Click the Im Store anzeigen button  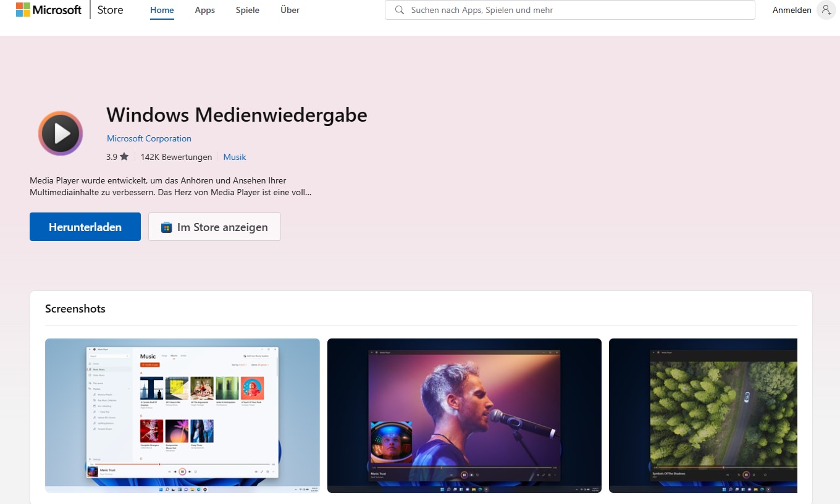[x=214, y=227]
